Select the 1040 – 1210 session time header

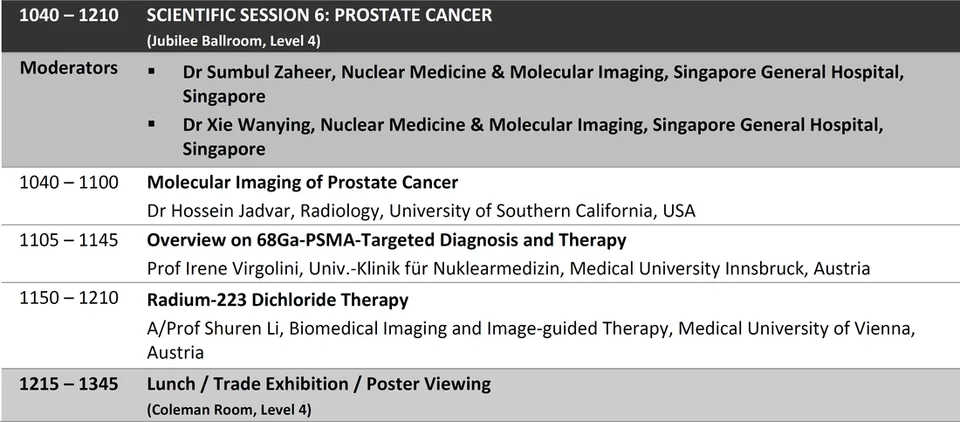point(69,15)
